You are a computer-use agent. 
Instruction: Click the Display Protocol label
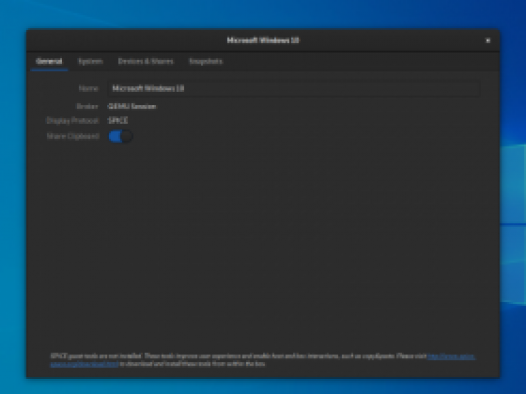coord(72,121)
